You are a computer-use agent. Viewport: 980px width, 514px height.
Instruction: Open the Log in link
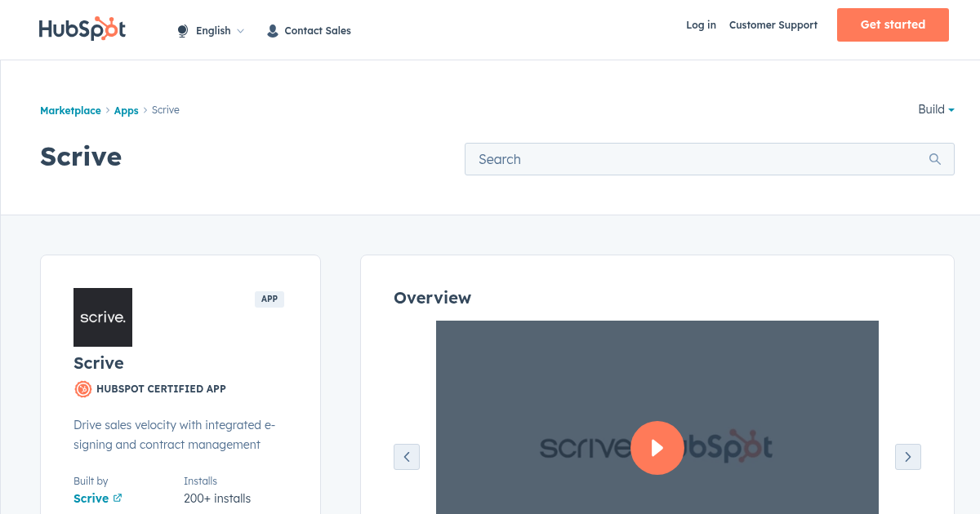click(x=701, y=25)
